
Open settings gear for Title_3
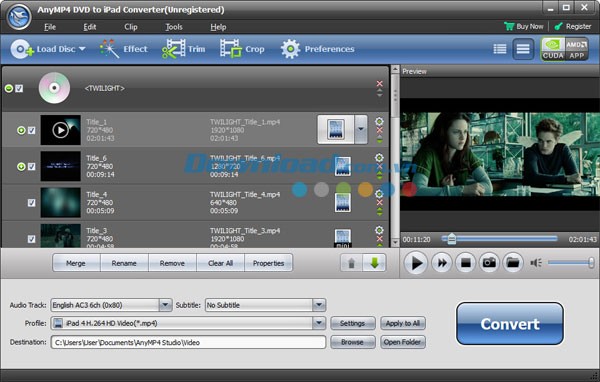click(379, 230)
